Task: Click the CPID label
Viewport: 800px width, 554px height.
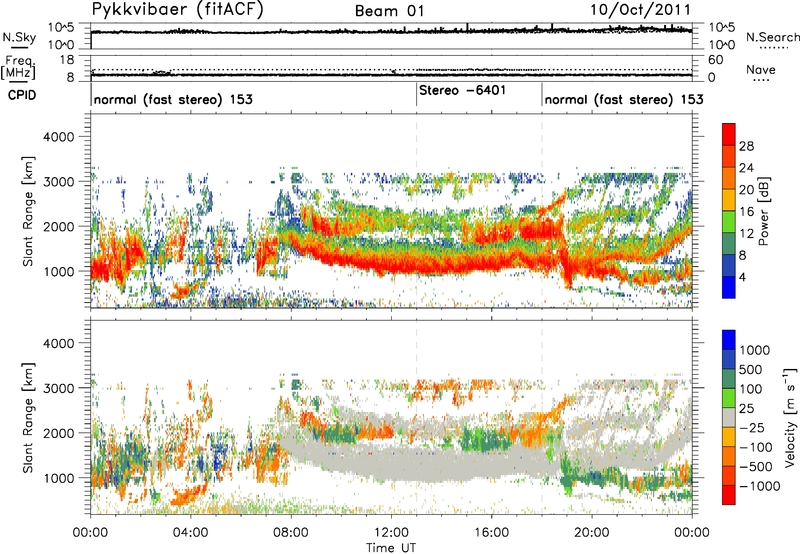Action: (x=22, y=95)
